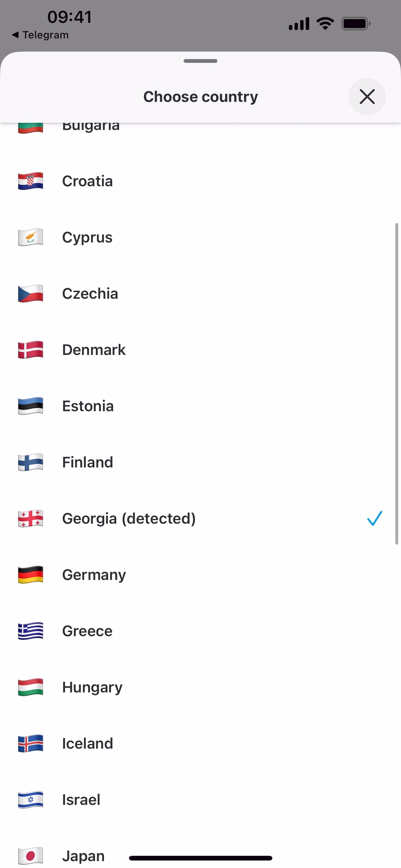Choose Germany from the country list

tap(94, 575)
